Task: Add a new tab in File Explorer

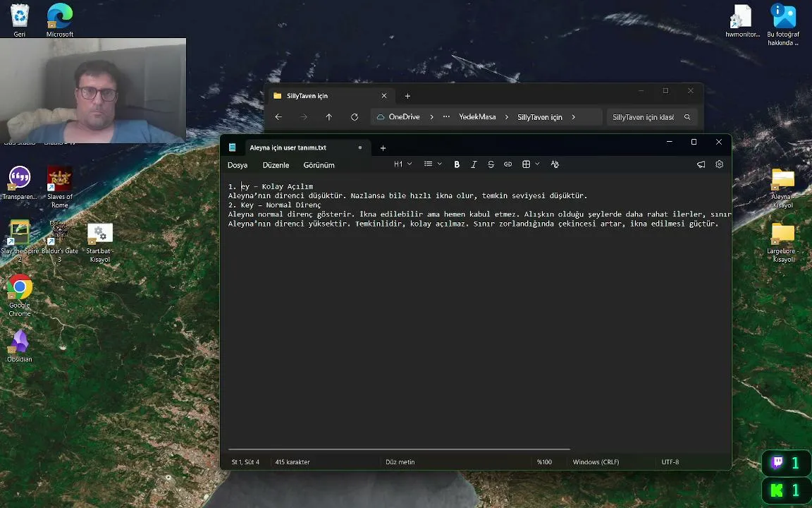Action: coord(407,96)
